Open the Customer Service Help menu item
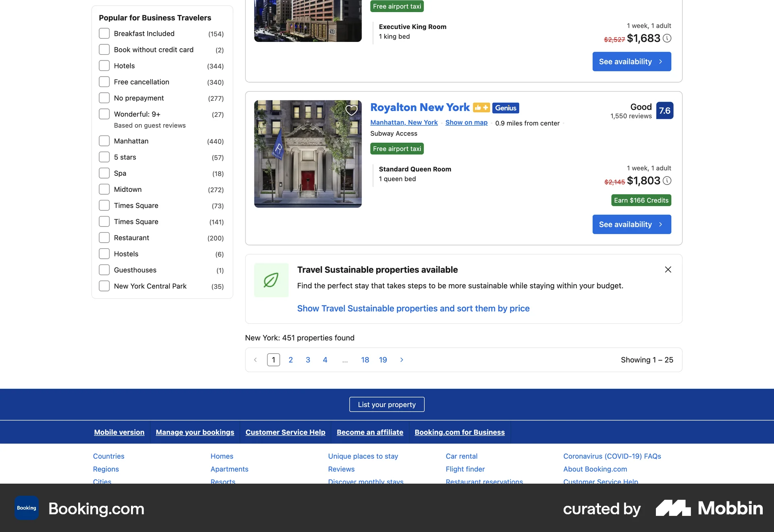Image resolution: width=774 pixels, height=532 pixels. tap(285, 432)
